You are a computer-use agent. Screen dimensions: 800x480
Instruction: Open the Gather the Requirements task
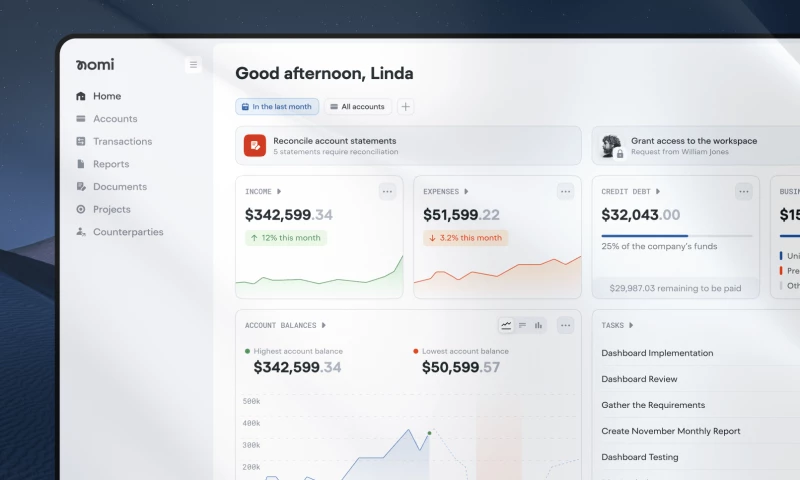[653, 405]
